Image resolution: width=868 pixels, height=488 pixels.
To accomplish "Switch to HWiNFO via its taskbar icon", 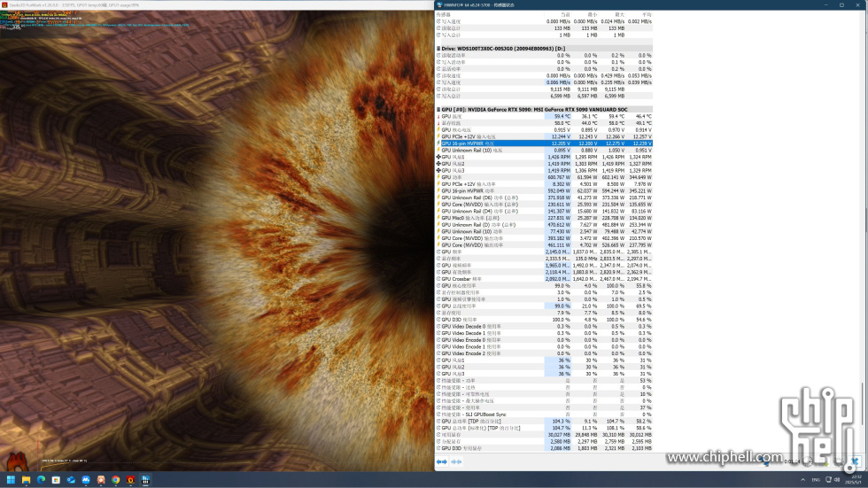I will (145, 480).
